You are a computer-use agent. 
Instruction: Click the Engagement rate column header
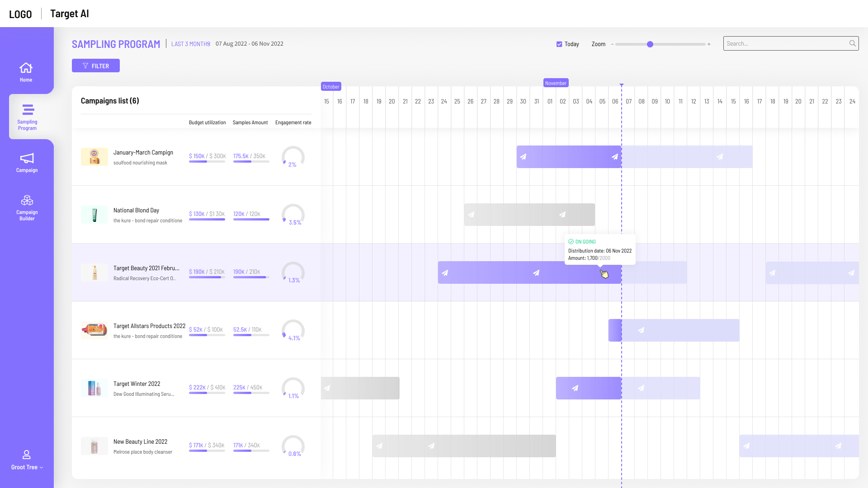[293, 122]
